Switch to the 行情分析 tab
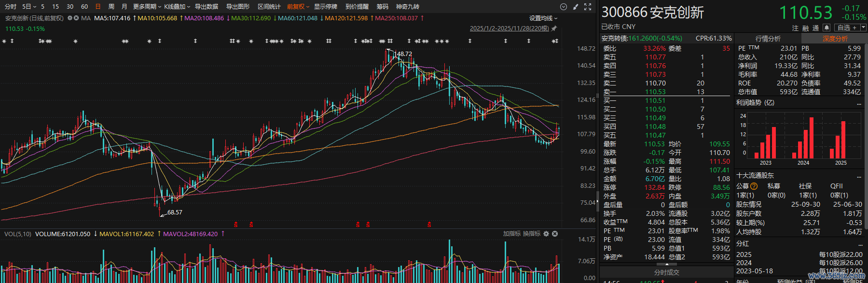The width and height of the screenshot is (868, 283). click(x=768, y=39)
